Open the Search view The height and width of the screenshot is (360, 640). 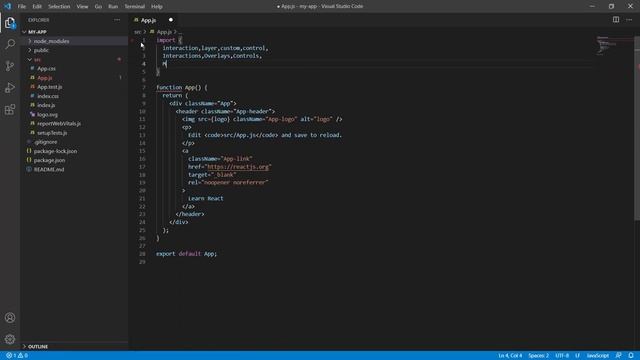10,44
